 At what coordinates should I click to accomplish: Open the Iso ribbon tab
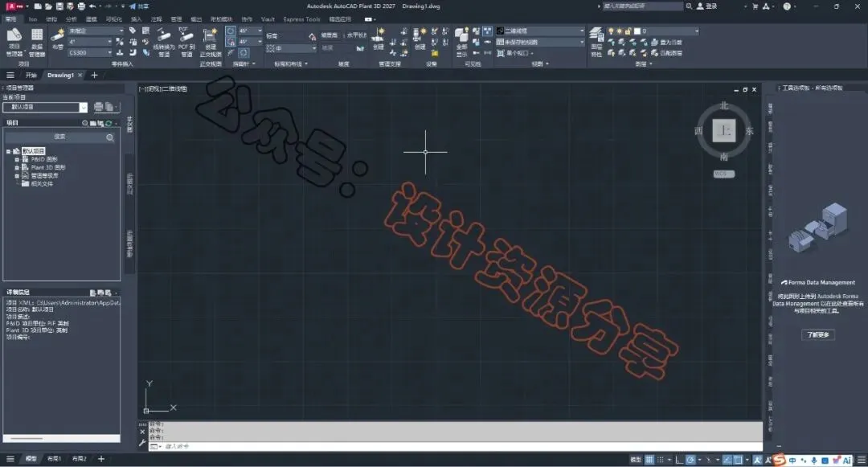(x=33, y=19)
